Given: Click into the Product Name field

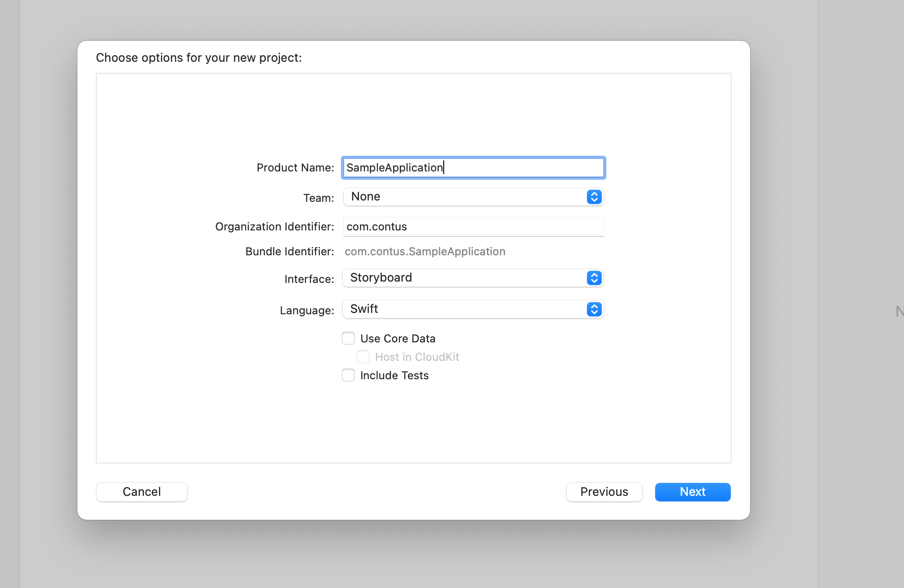Looking at the screenshot, I should click(x=473, y=168).
